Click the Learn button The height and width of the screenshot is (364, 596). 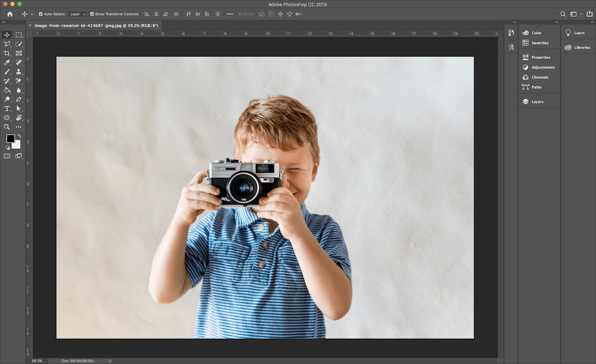click(579, 33)
